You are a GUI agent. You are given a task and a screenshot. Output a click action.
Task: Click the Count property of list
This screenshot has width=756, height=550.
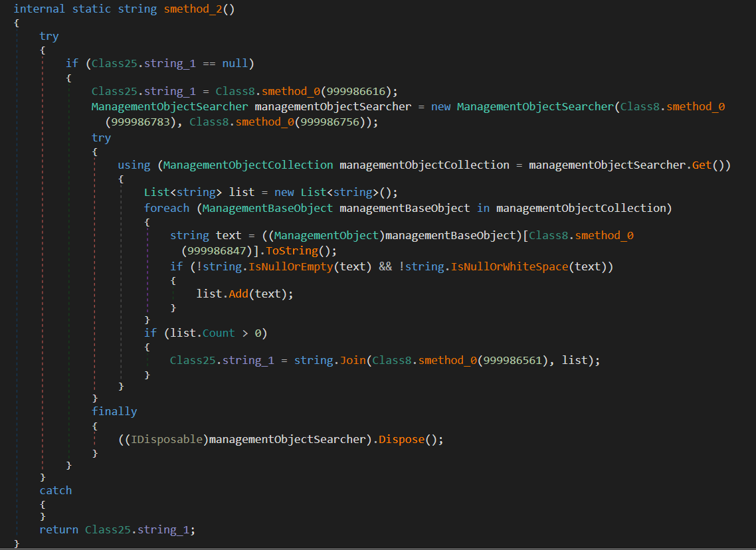(219, 333)
